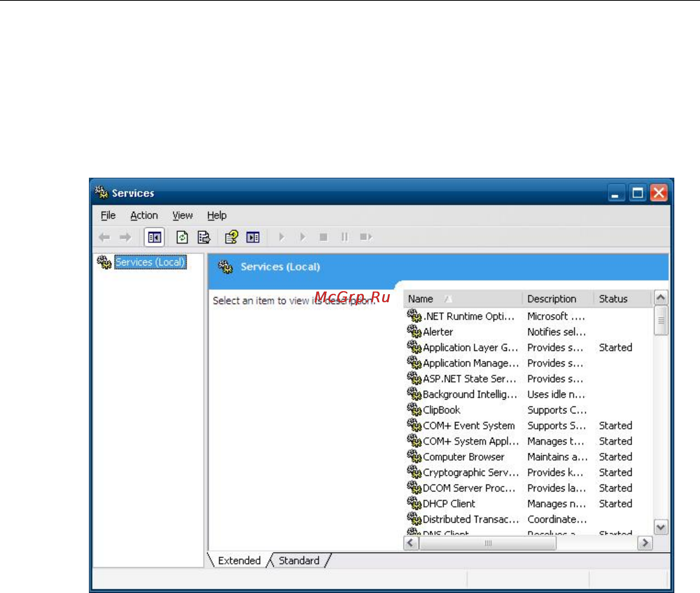Click the Stop Service square icon

[x=324, y=238]
